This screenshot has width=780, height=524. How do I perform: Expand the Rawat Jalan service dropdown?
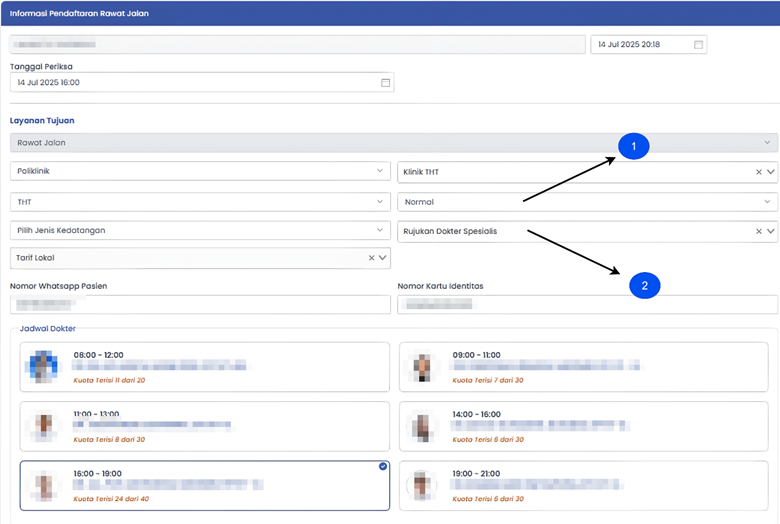pyautogui.click(x=767, y=143)
